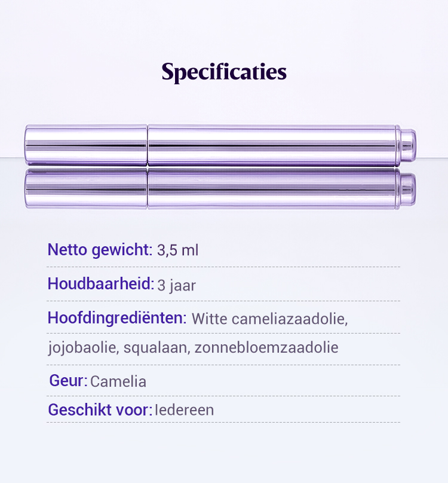Click the Witte cameliazaadolie text

tap(270, 319)
